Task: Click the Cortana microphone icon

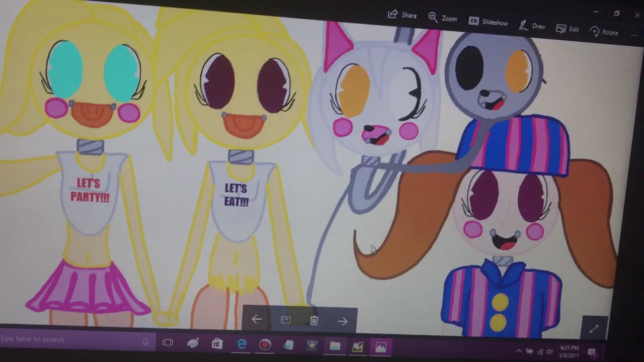Action: pos(145,341)
